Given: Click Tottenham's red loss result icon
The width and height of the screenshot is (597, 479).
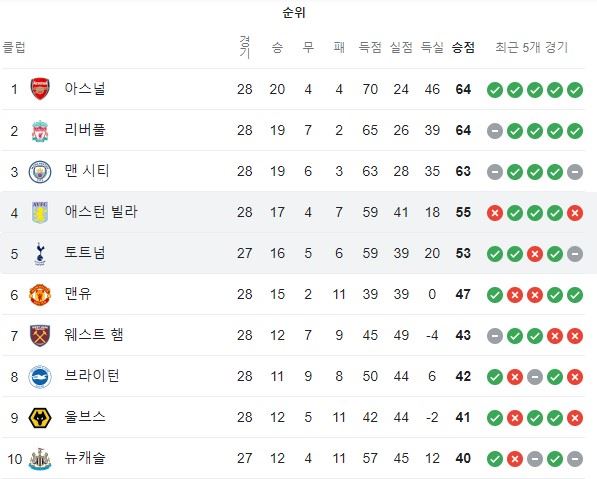Looking at the screenshot, I should tap(535, 254).
